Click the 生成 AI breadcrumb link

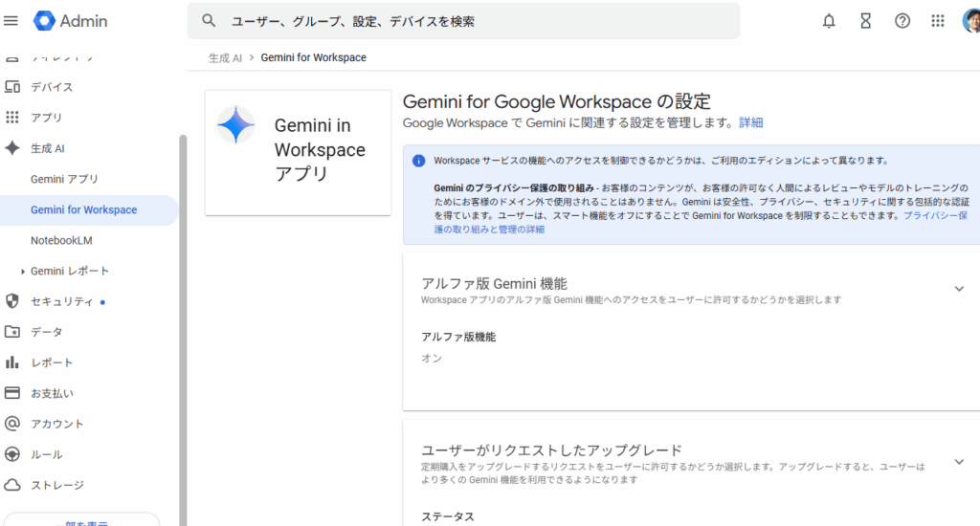[x=225, y=57]
